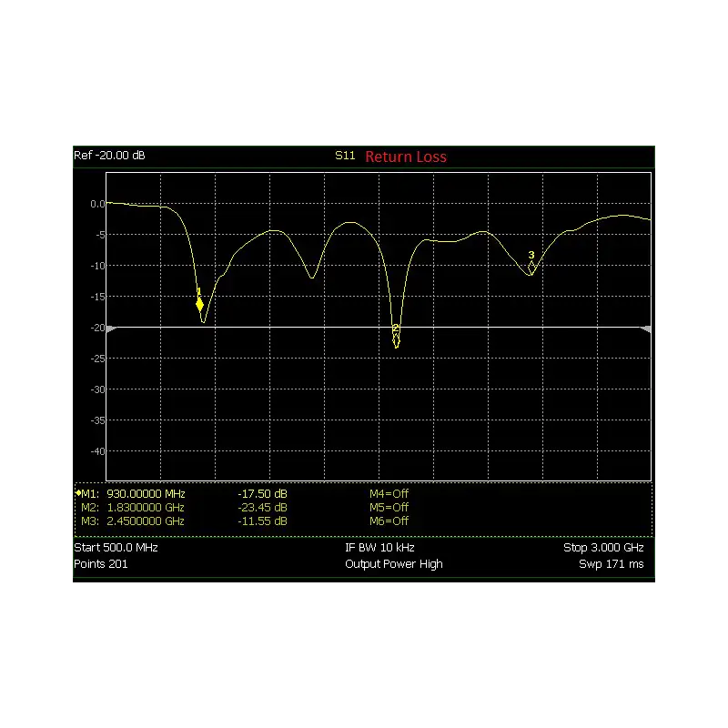Viewport: 728px width, 728px height.
Task: Click "IF BW 10 kHz" setting
Action: (379, 548)
